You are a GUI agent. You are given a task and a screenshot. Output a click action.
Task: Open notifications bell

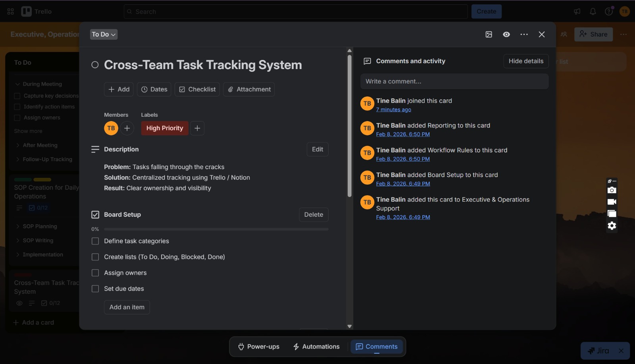[593, 12]
